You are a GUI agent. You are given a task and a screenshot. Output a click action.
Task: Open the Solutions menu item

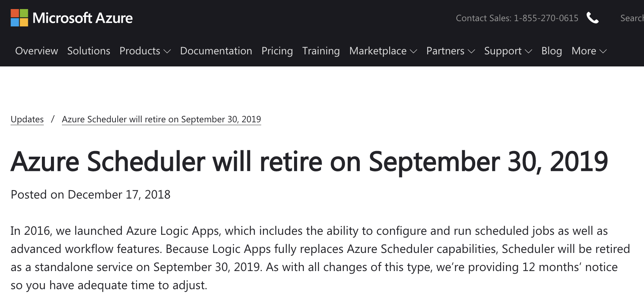[x=88, y=51]
